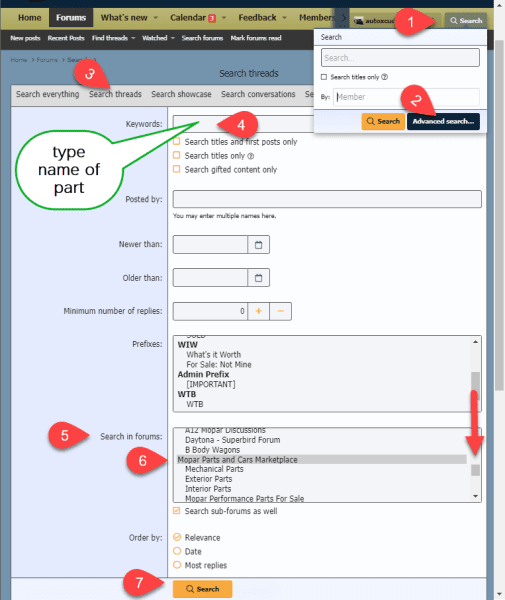Click the Calendar notification badge
This screenshot has width=505, height=600.
212,18
